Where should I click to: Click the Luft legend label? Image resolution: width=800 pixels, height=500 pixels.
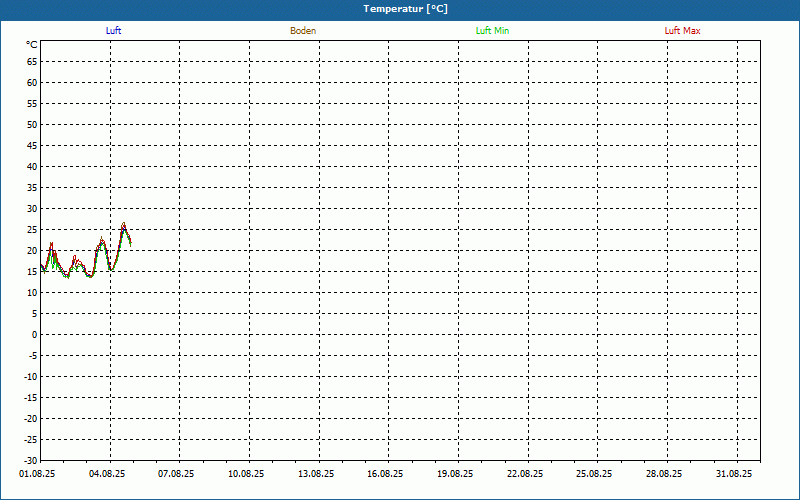[x=113, y=31]
